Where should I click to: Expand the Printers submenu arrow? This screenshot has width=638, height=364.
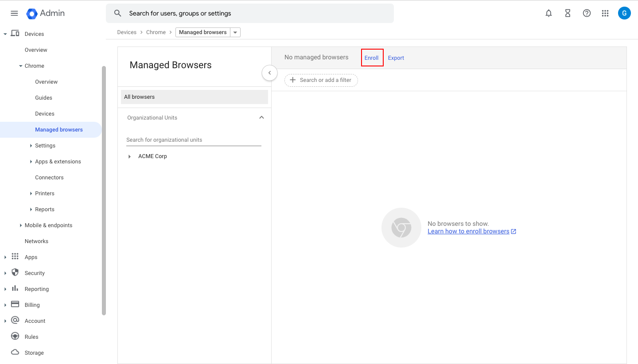tap(31, 194)
